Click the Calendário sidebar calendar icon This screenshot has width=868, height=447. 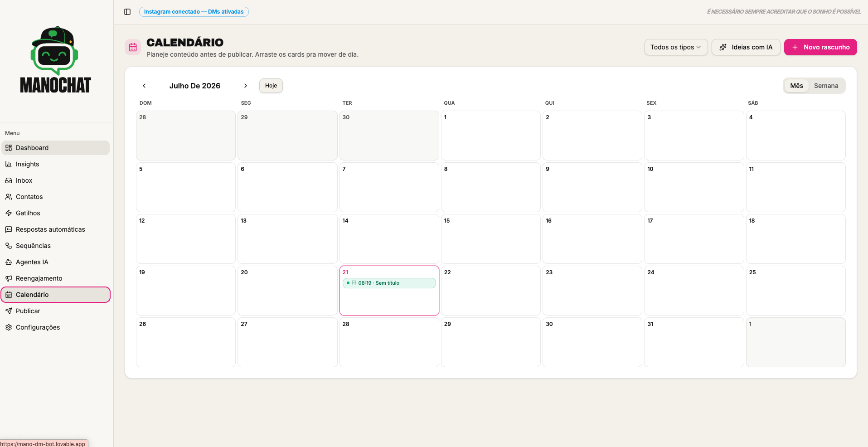pyautogui.click(x=9, y=295)
